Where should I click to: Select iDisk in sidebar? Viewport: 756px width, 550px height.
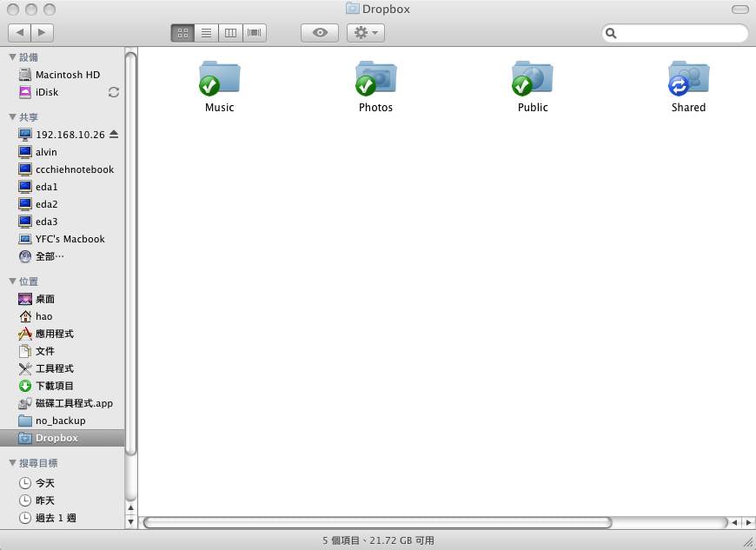tap(63, 92)
